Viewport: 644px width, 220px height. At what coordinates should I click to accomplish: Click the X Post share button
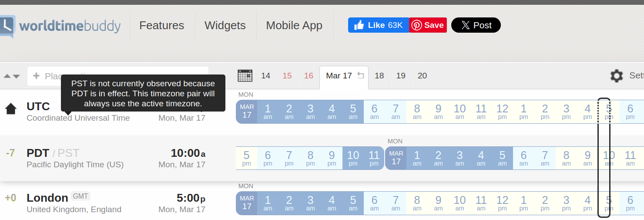pyautogui.click(x=476, y=25)
